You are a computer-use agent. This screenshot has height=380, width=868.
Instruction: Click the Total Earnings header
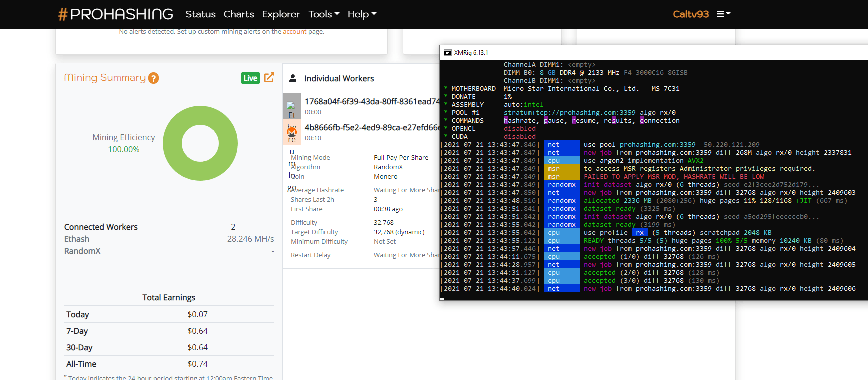tap(169, 298)
